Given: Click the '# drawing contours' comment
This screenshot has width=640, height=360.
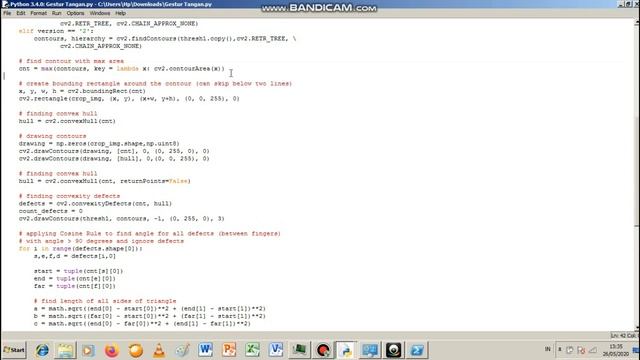Looking at the screenshot, I should (x=52, y=136).
